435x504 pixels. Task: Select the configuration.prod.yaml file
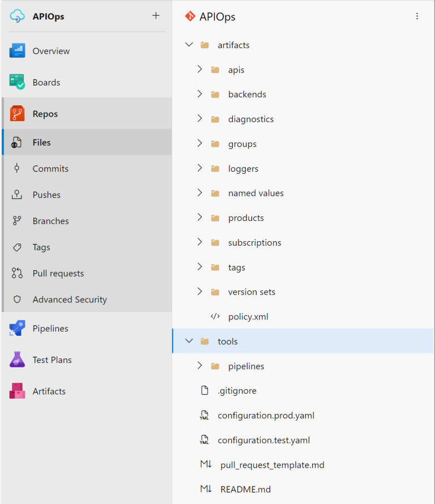[266, 415]
